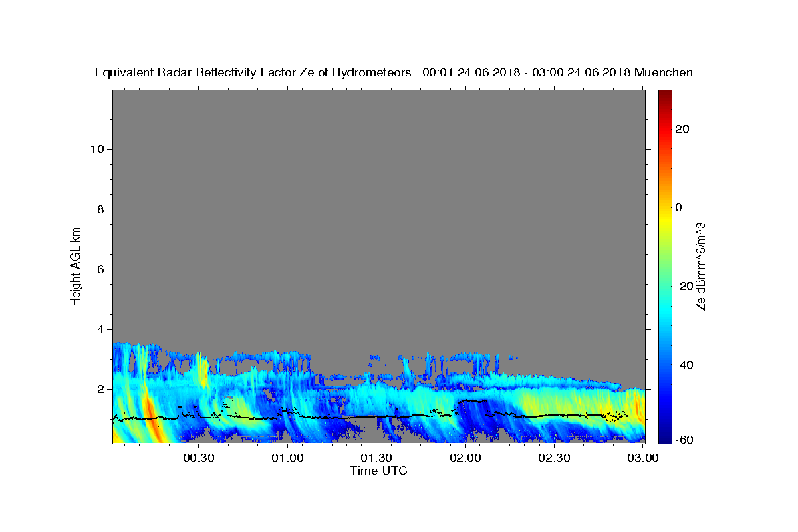
Task: Click the '02:30' time tick label
Action: [554, 458]
